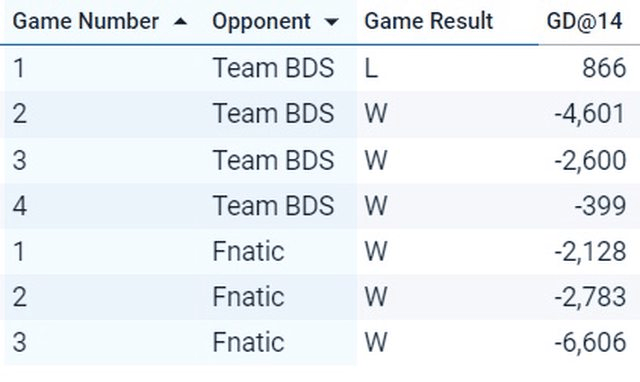
Task: Click game number 3 for Team BDS
Action: (20, 160)
